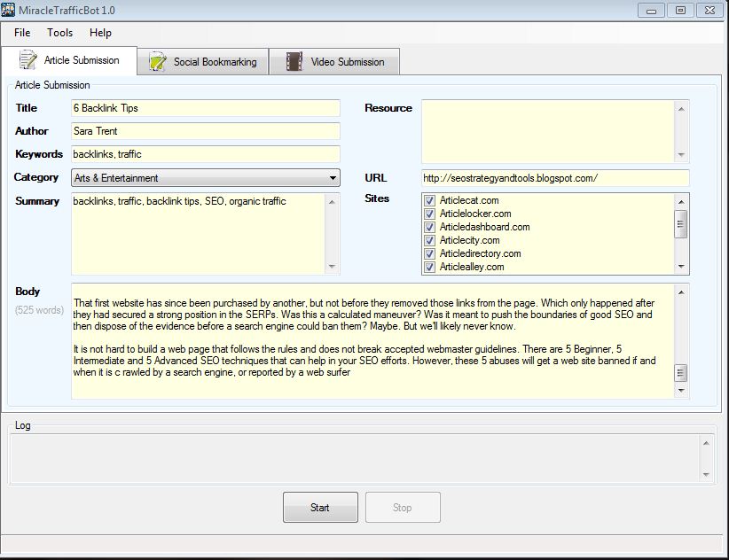Open the Category dropdown showing Arts & Entertainment
The image size is (729, 560).
point(206,178)
